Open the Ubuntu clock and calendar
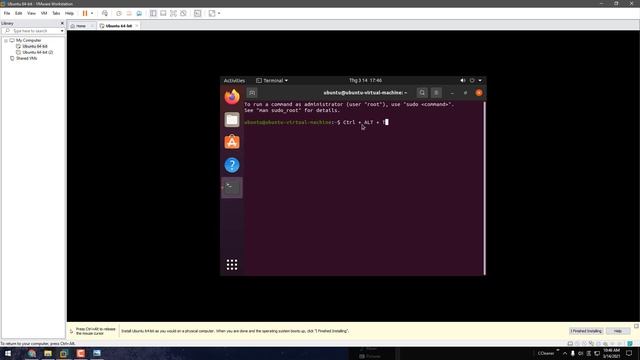This screenshot has width=640, height=360. 365,80
